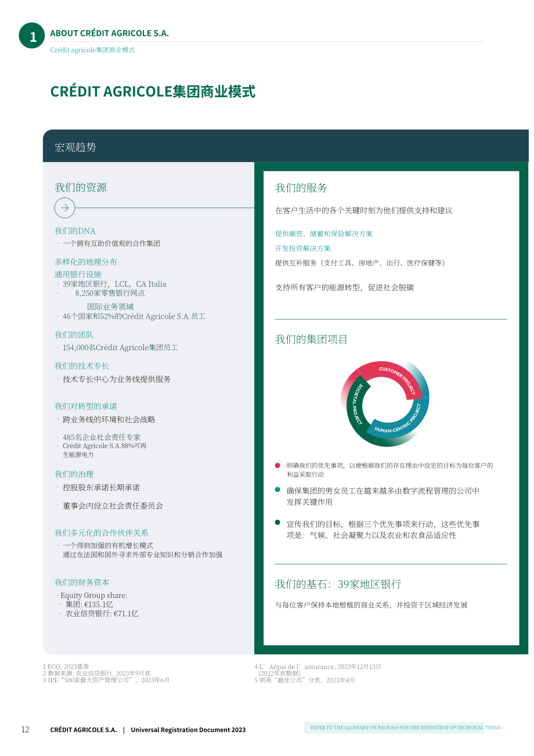Click the red bullet dot beside 明确我们的优先事项

coord(277,465)
